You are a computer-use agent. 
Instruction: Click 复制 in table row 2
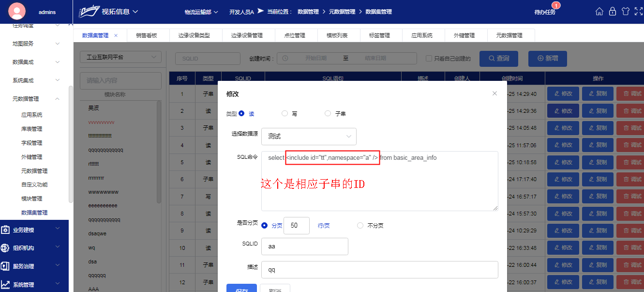pyautogui.click(x=598, y=111)
